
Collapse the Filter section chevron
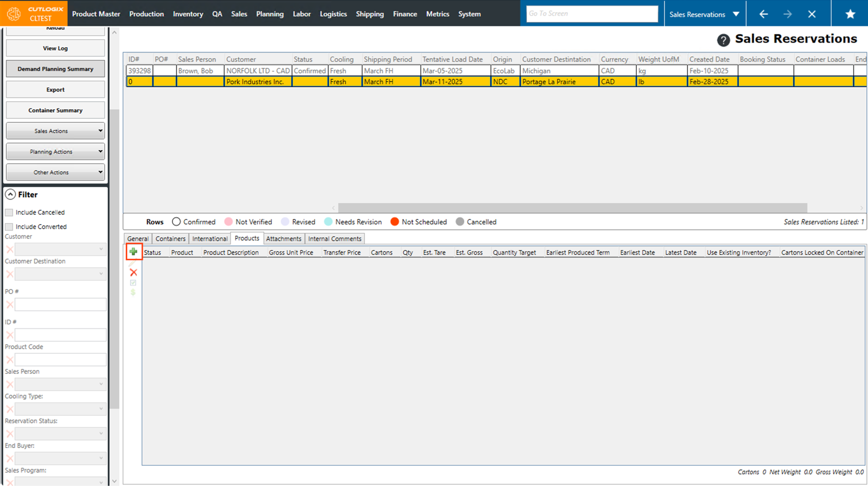[x=10, y=195]
